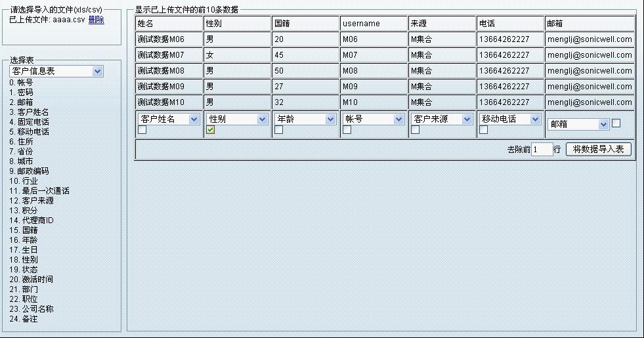Open the 移动电话 mapping dropdown

[x=510, y=119]
